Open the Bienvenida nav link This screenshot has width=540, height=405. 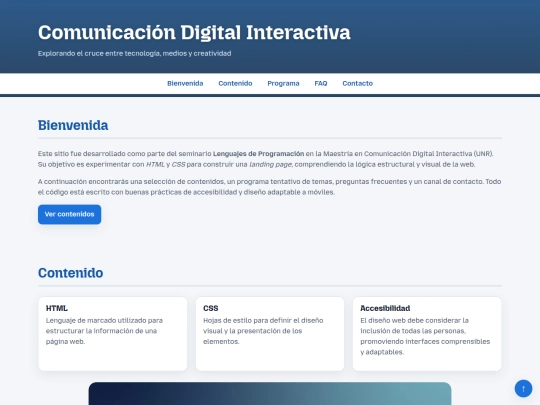[x=185, y=83]
